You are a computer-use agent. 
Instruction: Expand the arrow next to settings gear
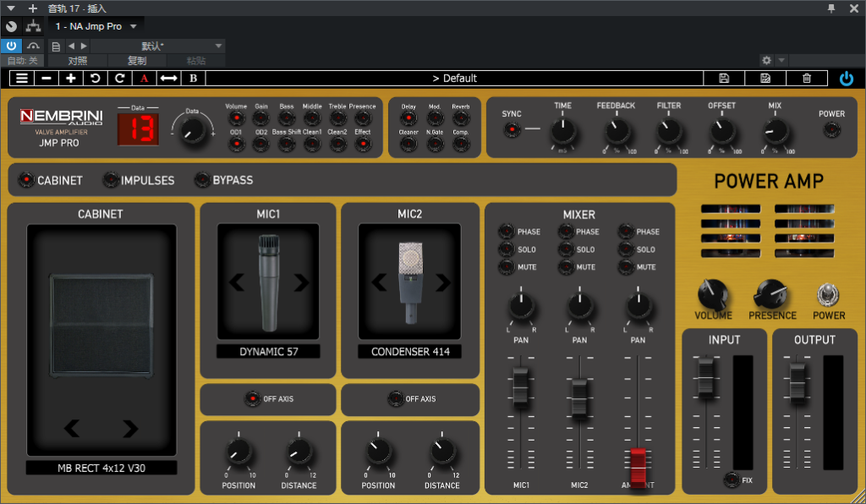click(x=781, y=60)
